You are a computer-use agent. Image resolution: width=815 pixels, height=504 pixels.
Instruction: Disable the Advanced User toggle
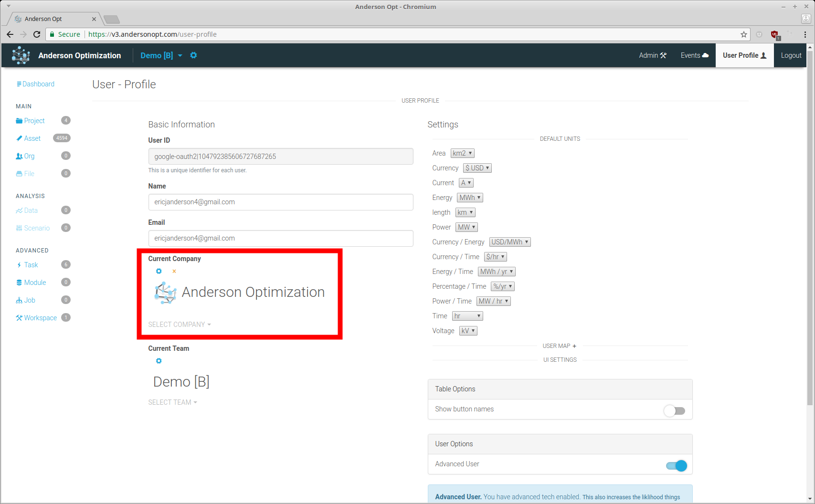pos(677,466)
